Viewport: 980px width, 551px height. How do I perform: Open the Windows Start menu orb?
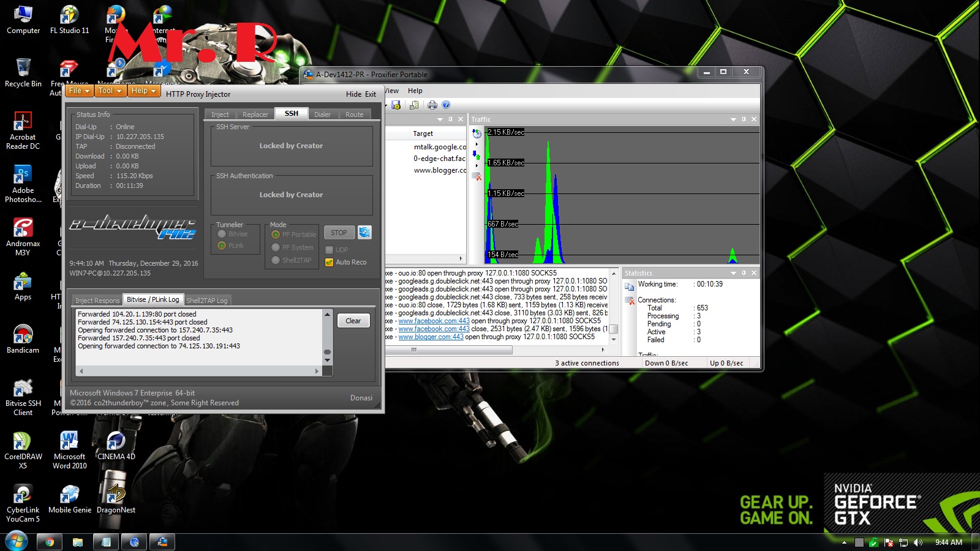[16, 541]
